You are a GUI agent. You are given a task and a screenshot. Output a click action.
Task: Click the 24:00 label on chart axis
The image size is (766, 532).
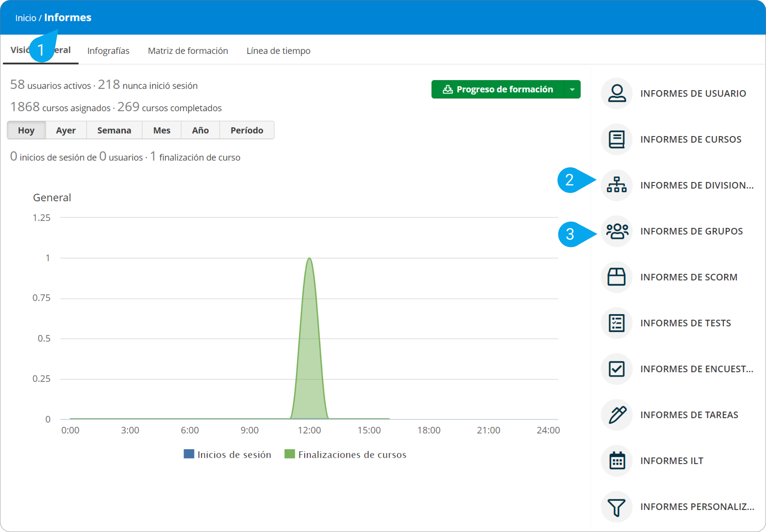548,430
